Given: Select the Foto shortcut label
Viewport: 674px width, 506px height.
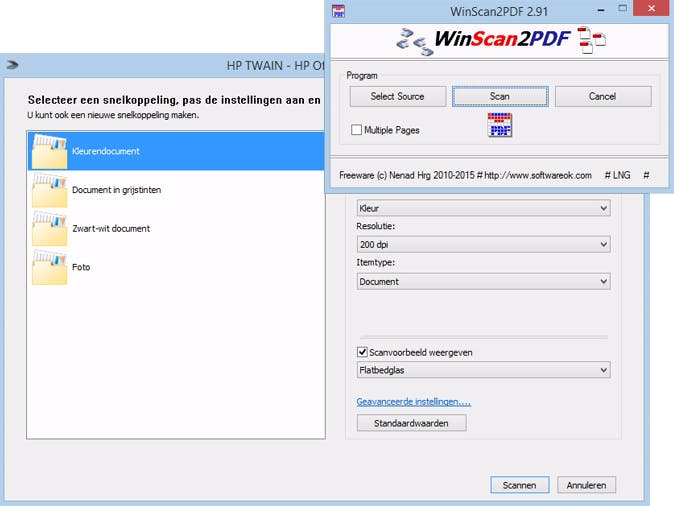Looking at the screenshot, I should (81, 267).
